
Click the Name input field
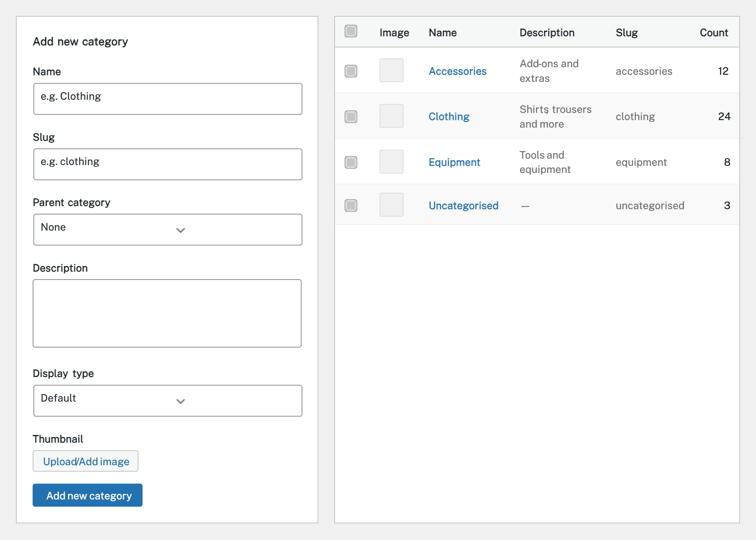tap(168, 99)
